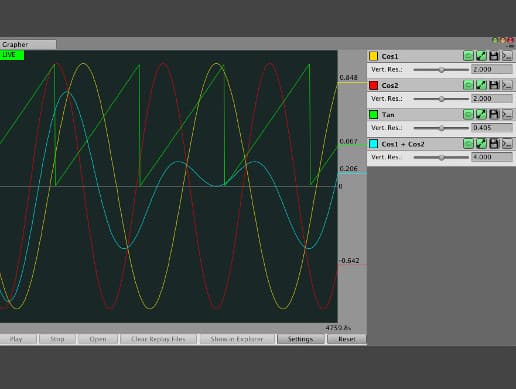This screenshot has height=389, width=516.
Task: Click the Cos1 + Cos2 Vert. Res. field 4.000
Action: click(492, 157)
